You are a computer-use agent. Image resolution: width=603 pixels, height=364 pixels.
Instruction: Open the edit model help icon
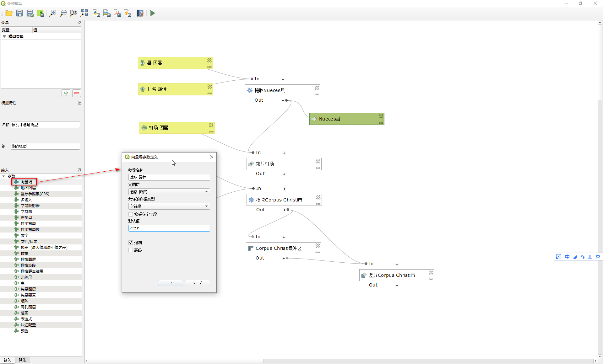[140, 13]
